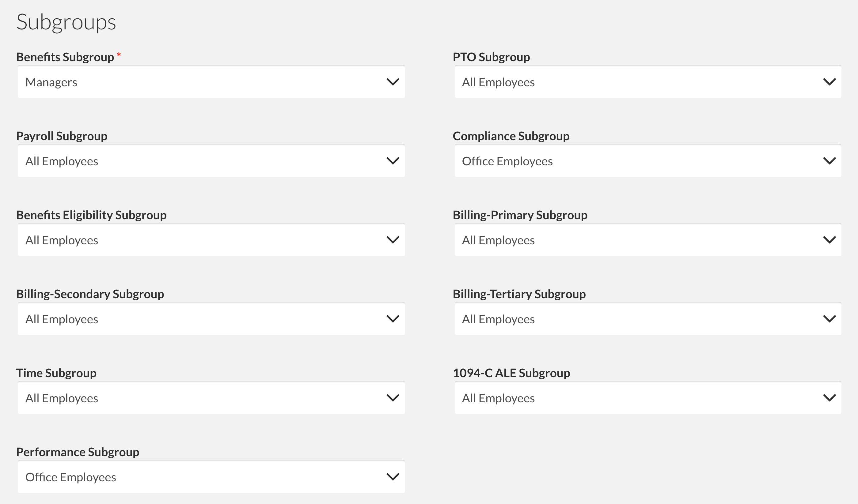Click the 1094-C ALE Subgroup label

511,373
